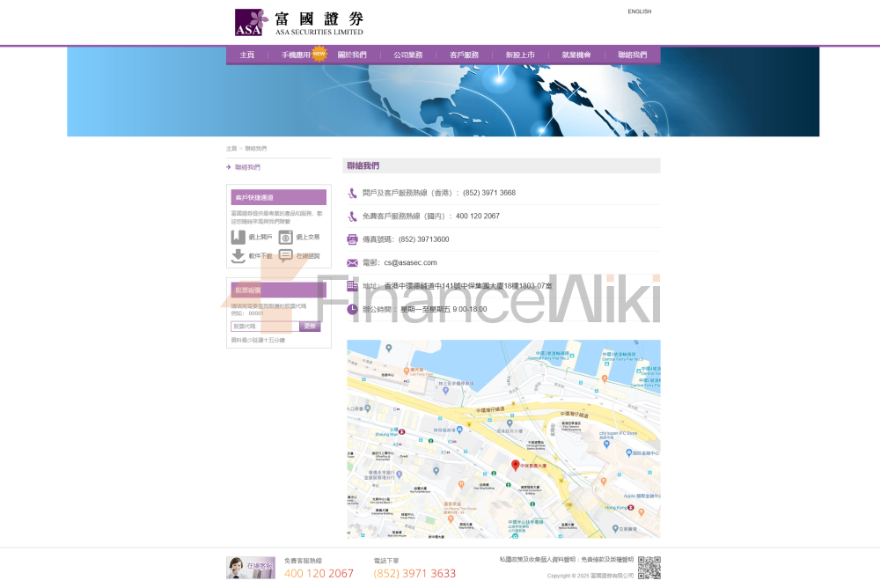
Task: Open the 新股上市 menu item
Action: 520,55
